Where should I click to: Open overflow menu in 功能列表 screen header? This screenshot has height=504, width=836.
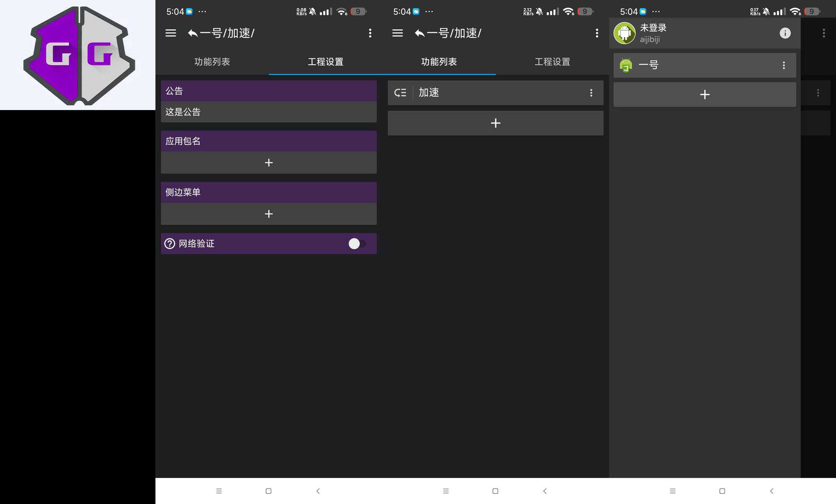597,33
